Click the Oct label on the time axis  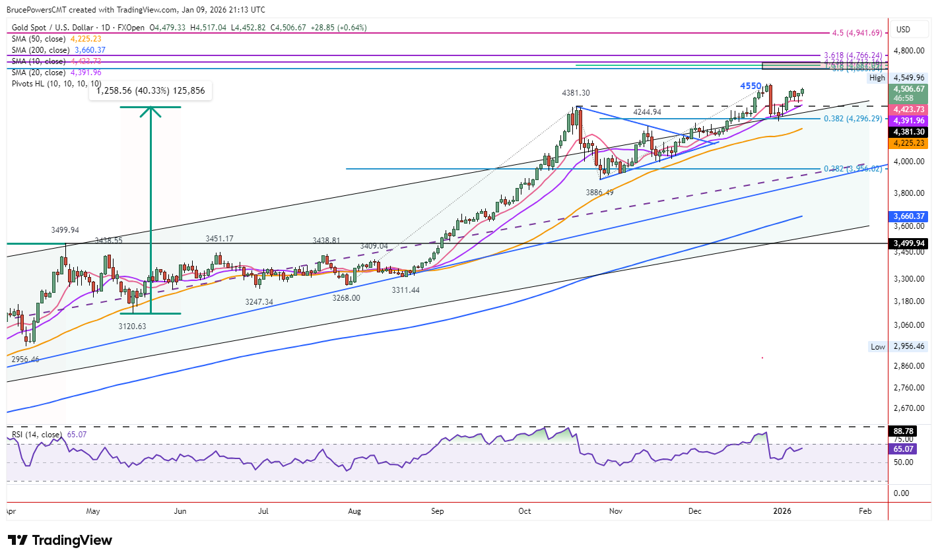pos(525,511)
